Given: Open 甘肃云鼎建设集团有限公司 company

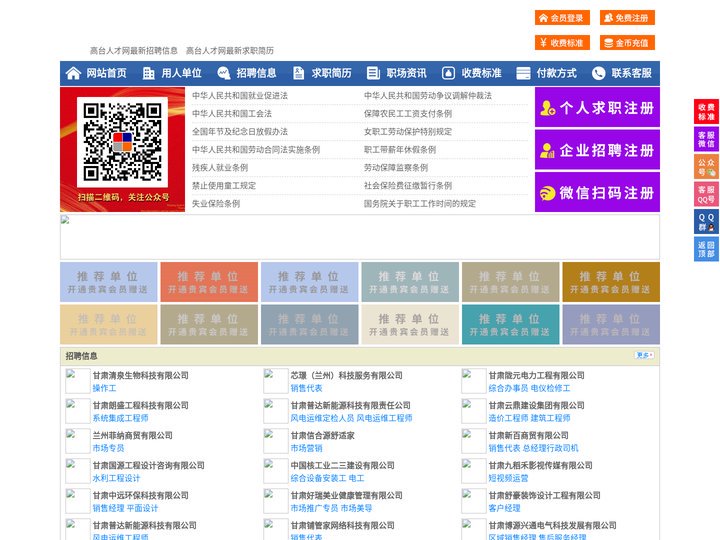Looking at the screenshot, I should (x=537, y=405).
